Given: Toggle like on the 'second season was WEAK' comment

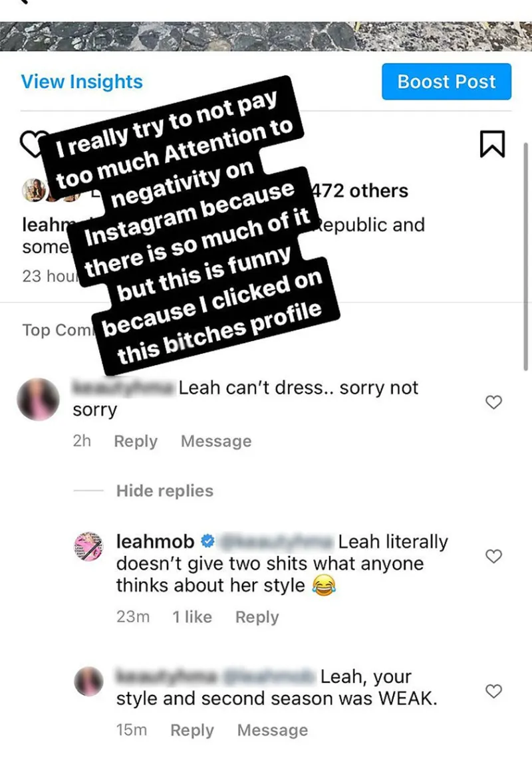Looking at the screenshot, I should click(493, 692).
